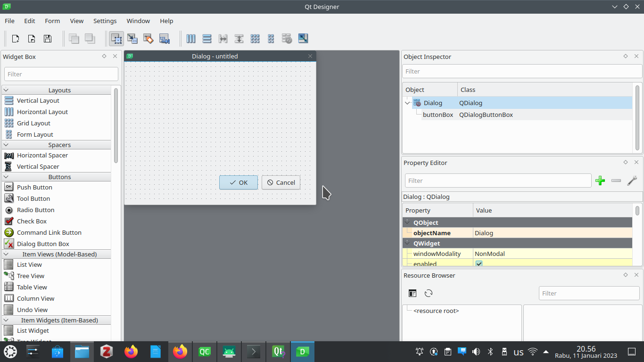This screenshot has height=362, width=644.
Task: Apply Lay Out Horizontally from toolbar
Action: coord(191,39)
